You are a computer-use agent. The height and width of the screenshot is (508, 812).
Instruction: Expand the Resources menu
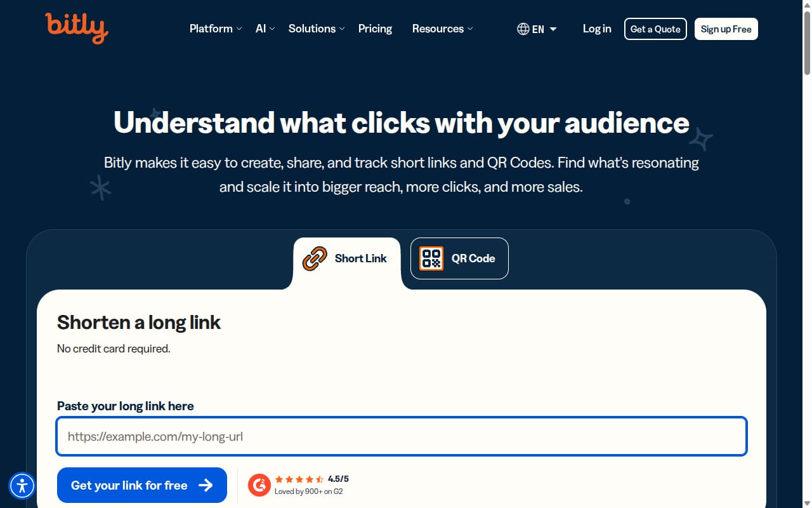tap(442, 29)
